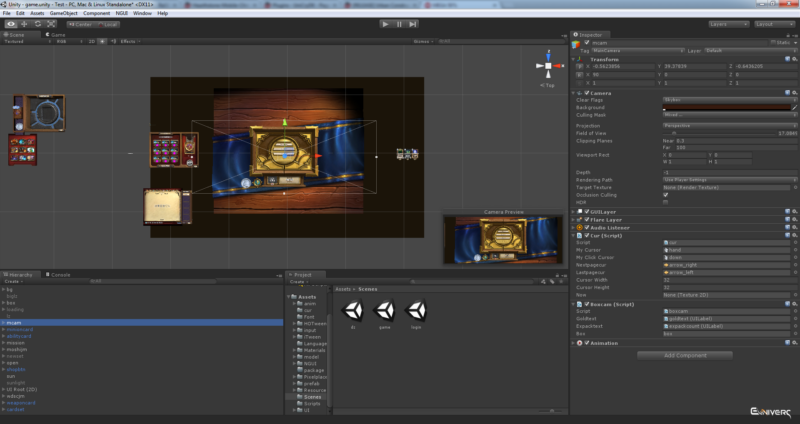Toggle the mcam object active checkbox
Viewport: 800px width, 424px height.
[587, 43]
